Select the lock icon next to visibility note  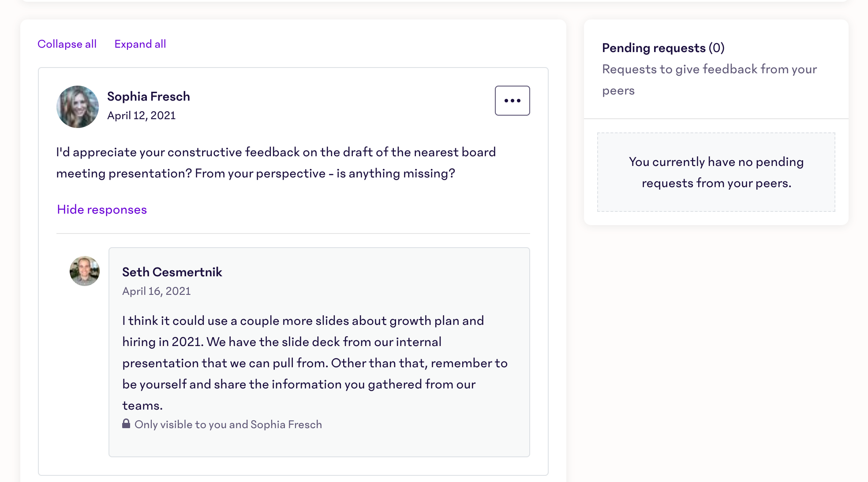(x=126, y=424)
